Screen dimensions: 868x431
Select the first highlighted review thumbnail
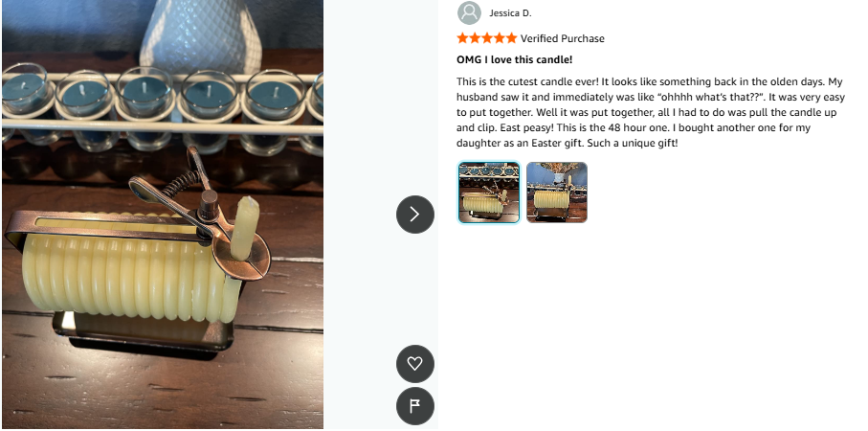pyautogui.click(x=489, y=193)
